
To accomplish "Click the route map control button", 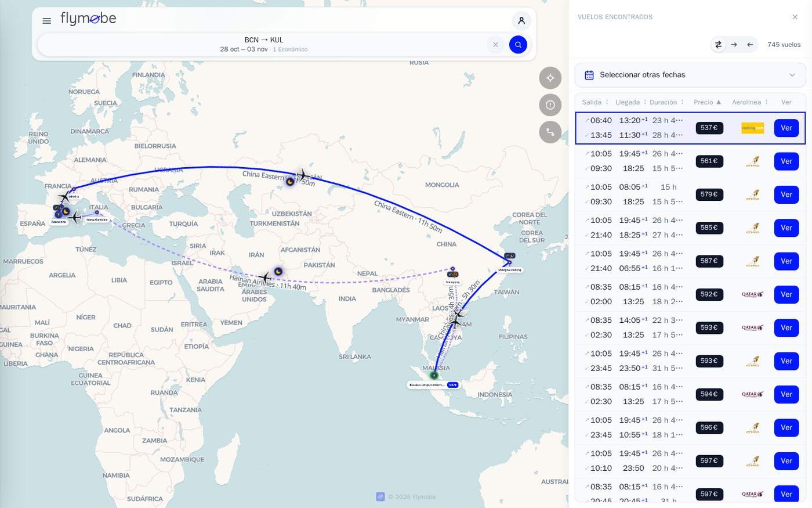I will click(550, 132).
